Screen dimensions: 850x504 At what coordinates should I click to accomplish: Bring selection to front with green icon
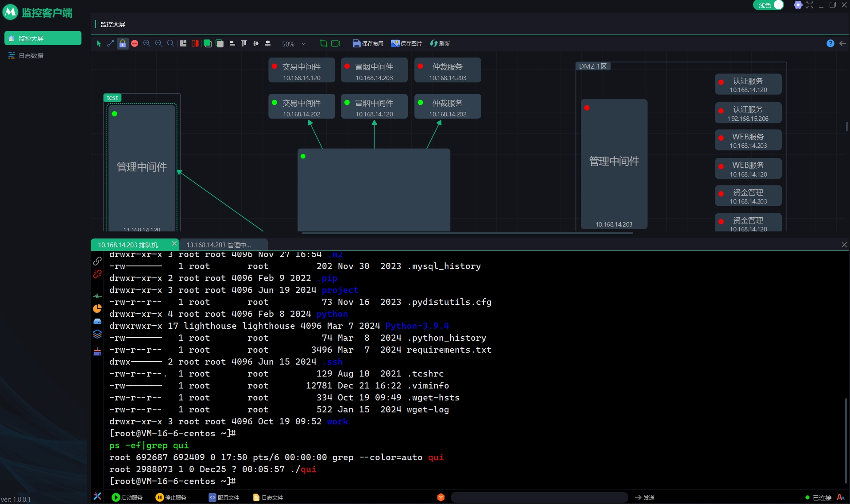pyautogui.click(x=207, y=43)
